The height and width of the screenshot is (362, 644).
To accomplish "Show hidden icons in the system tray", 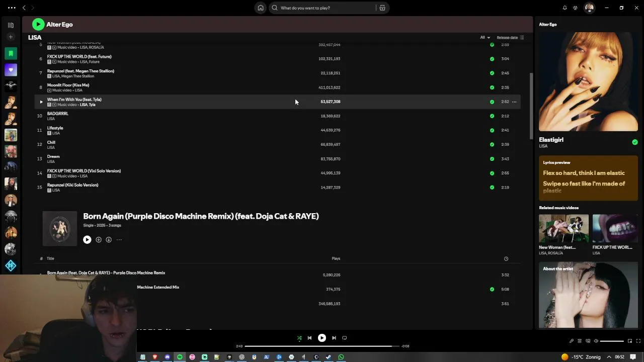I will 609,357.
